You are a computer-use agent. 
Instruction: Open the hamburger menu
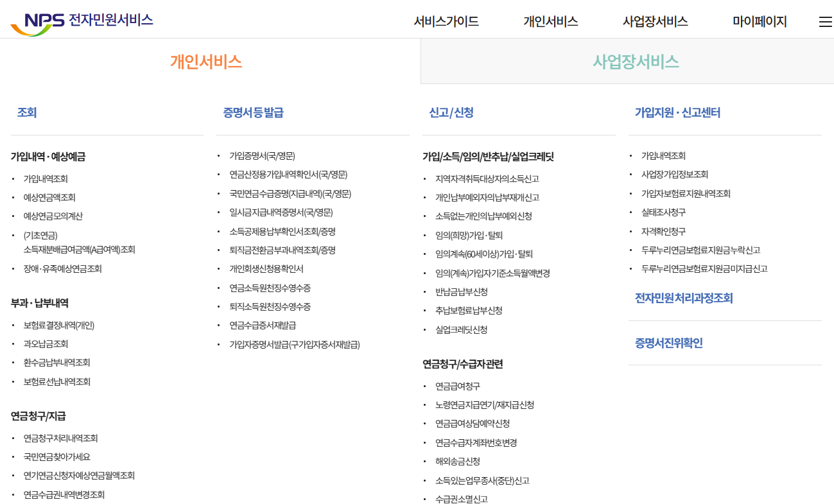tap(825, 21)
